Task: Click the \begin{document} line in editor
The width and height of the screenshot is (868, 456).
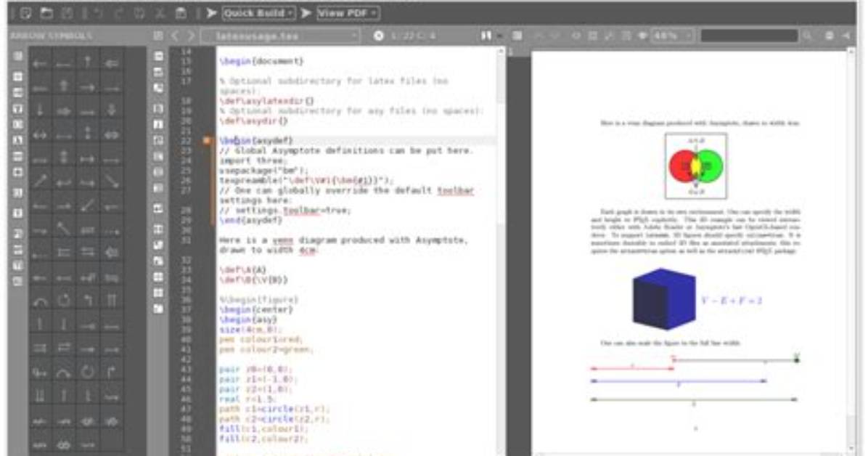Action: tap(261, 61)
